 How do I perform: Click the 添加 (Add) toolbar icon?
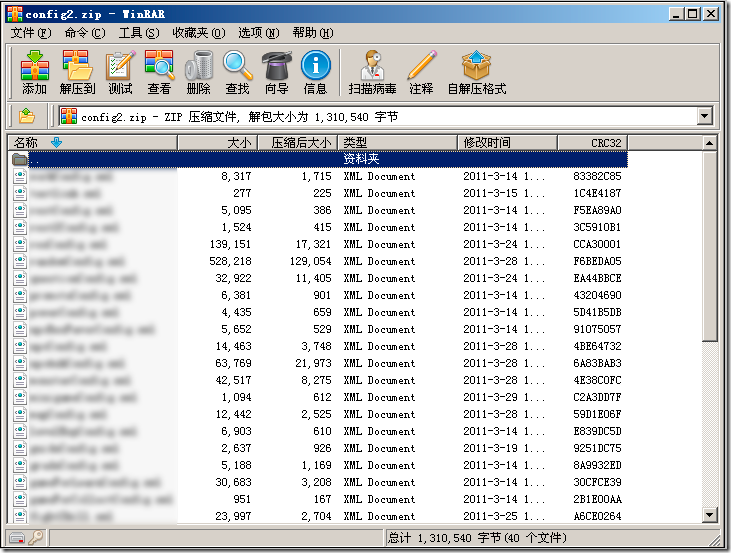tap(34, 72)
